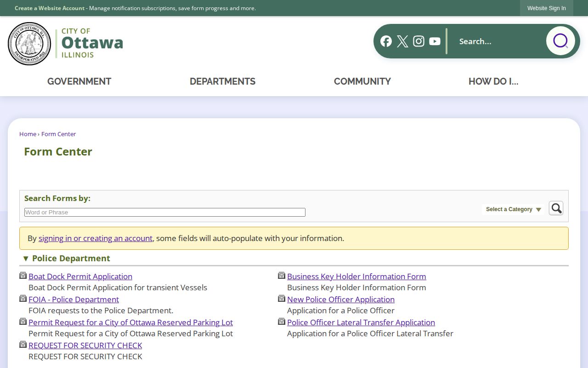Open the YouTube social icon
This screenshot has height=368, width=588.
pyautogui.click(x=435, y=41)
